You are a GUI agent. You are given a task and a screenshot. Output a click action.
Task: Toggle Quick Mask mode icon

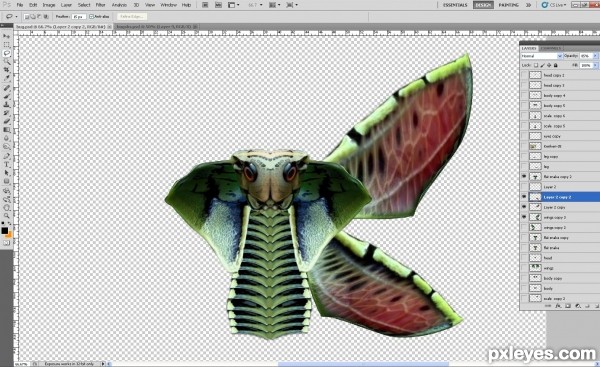[x=7, y=243]
